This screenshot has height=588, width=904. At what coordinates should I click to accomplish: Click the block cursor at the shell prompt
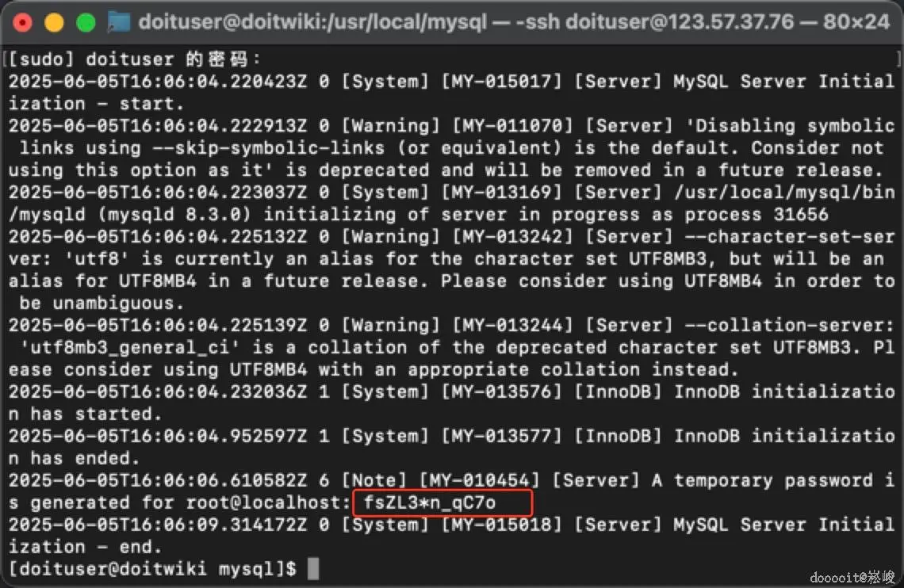tap(312, 568)
